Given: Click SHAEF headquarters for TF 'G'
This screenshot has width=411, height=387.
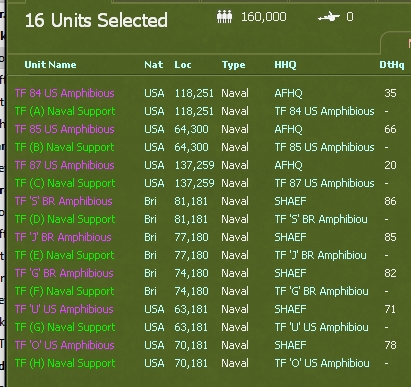Looking at the screenshot, I should point(290,273).
